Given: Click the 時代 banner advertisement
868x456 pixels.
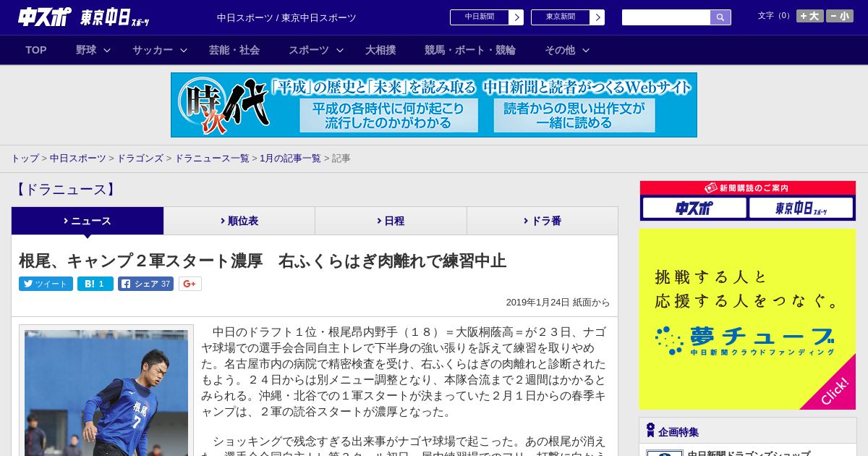Looking at the screenshot, I should point(434,105).
